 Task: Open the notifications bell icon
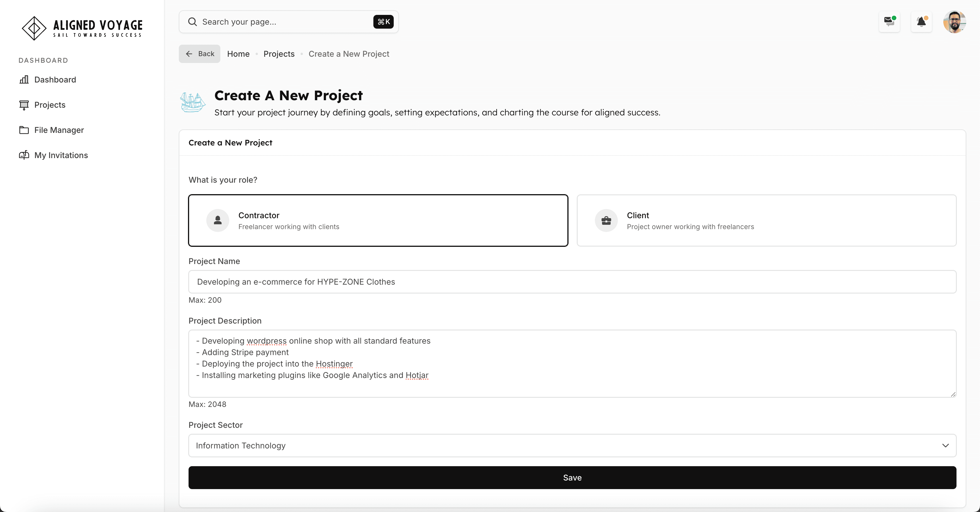pos(921,22)
